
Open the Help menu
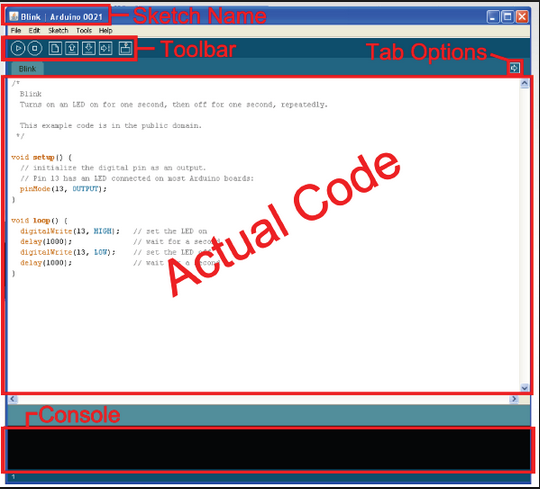click(106, 31)
